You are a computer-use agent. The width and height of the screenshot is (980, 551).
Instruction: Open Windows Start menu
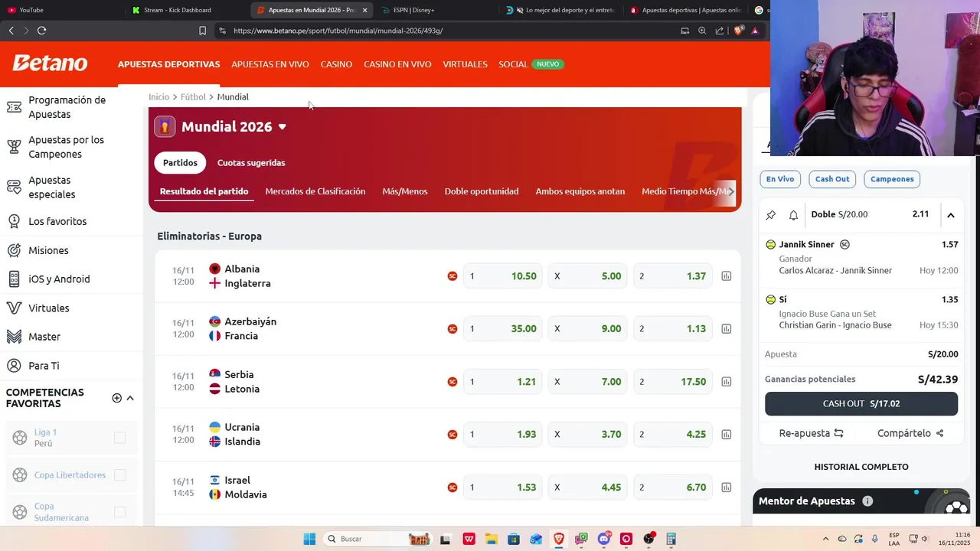pyautogui.click(x=309, y=539)
